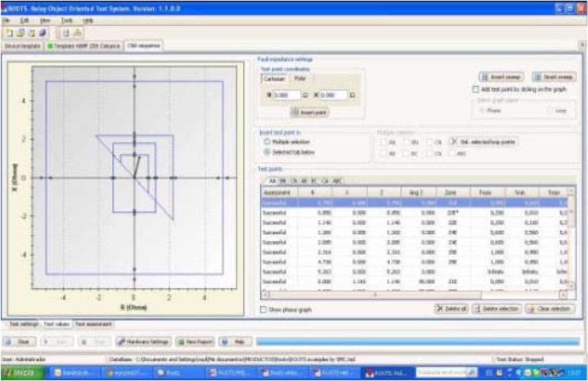Open the unit selector beside the R field
The width and height of the screenshot is (588, 381).
305,94
